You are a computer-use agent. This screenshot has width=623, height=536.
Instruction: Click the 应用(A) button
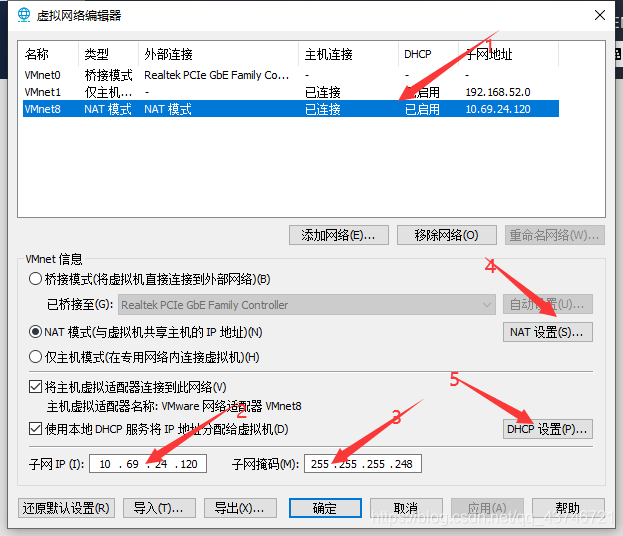(487, 508)
